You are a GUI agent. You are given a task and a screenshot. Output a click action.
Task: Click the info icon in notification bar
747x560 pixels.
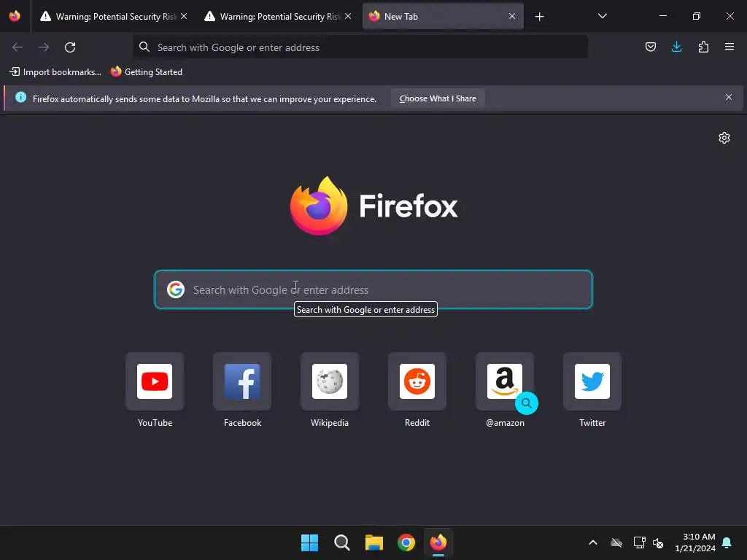21,97
